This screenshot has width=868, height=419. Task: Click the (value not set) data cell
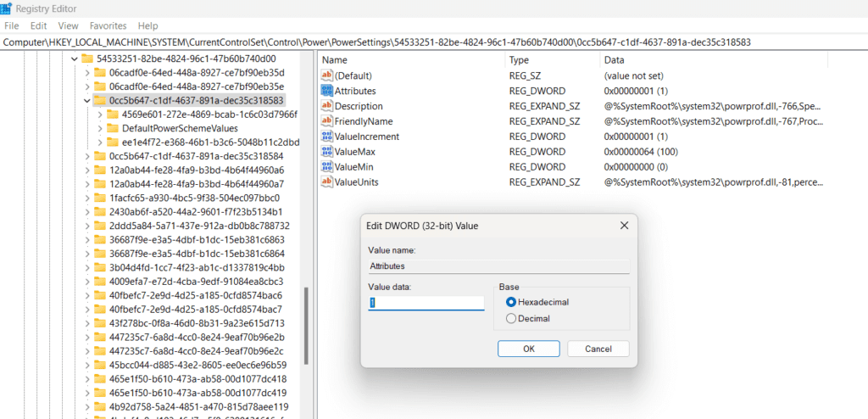coord(634,75)
